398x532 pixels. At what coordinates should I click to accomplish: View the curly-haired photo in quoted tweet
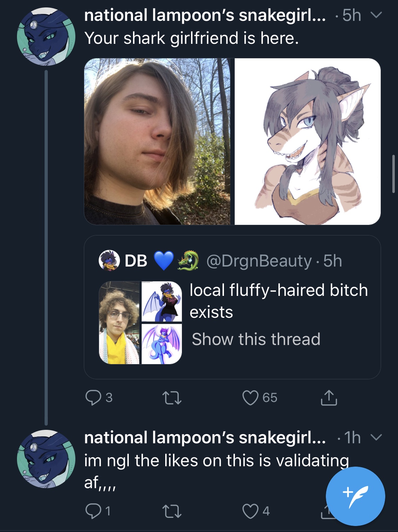pos(119,322)
